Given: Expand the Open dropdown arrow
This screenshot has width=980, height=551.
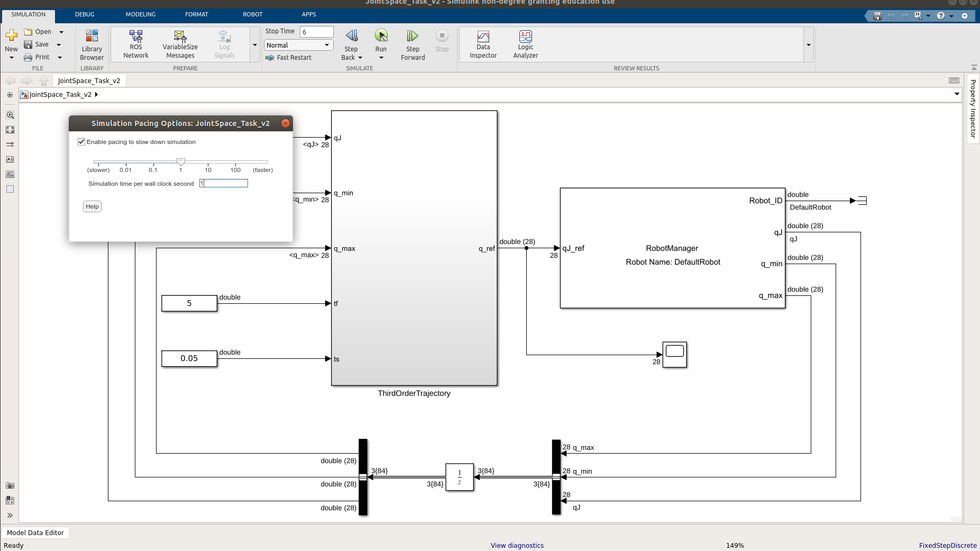Looking at the screenshot, I should tap(61, 32).
